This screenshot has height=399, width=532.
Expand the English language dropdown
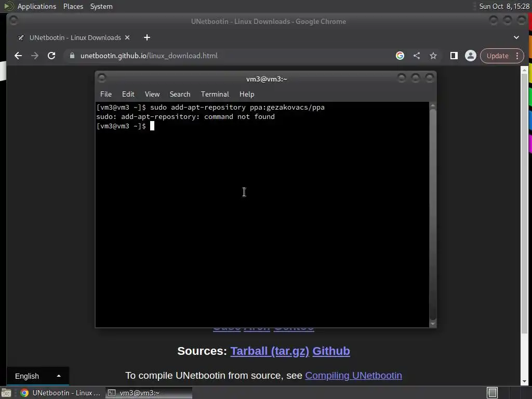coord(37,376)
